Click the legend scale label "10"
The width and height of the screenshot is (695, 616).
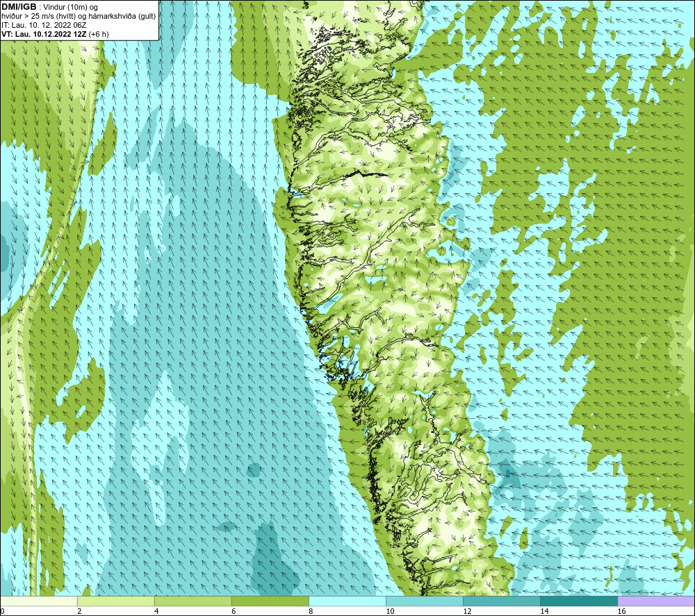(x=390, y=611)
